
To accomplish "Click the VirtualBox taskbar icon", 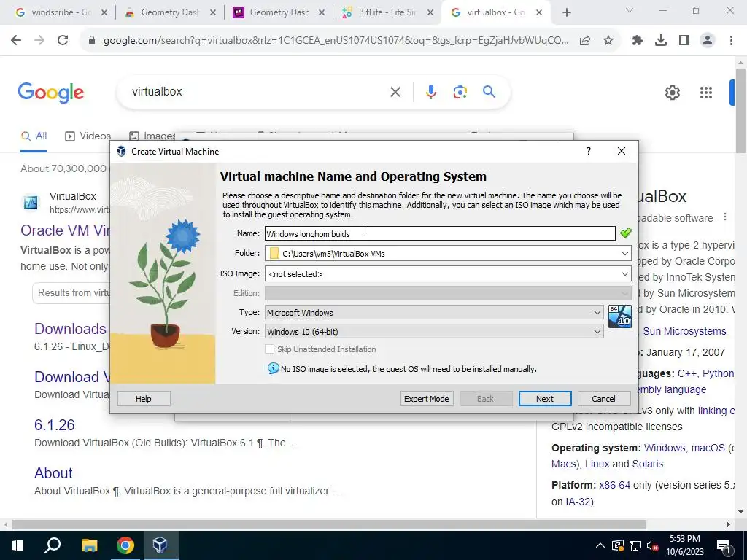I will click(x=160, y=545).
